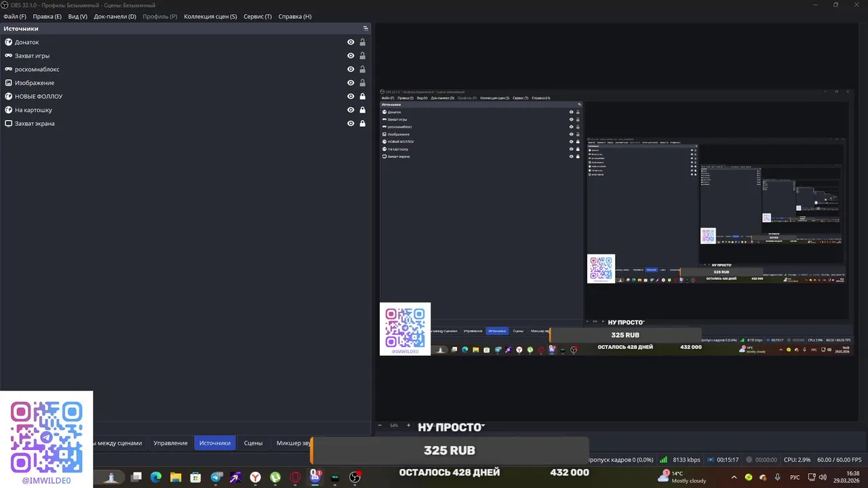The height and width of the screenshot is (488, 868).
Task: Click the green network strength bars icon
Action: click(664, 460)
